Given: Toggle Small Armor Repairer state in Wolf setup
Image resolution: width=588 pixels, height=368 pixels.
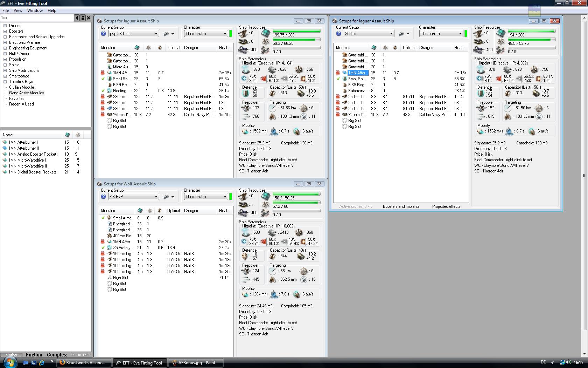Looking at the screenshot, I should click(x=103, y=218).
